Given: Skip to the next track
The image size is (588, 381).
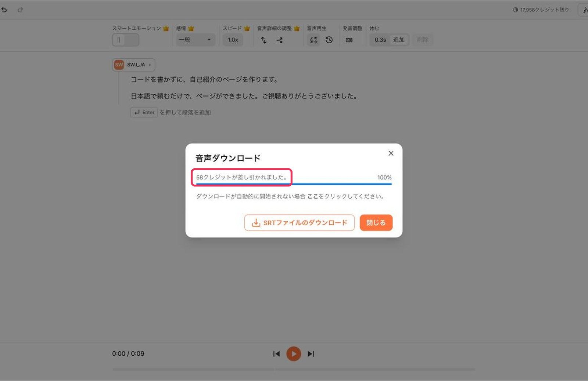Looking at the screenshot, I should pyautogui.click(x=311, y=354).
